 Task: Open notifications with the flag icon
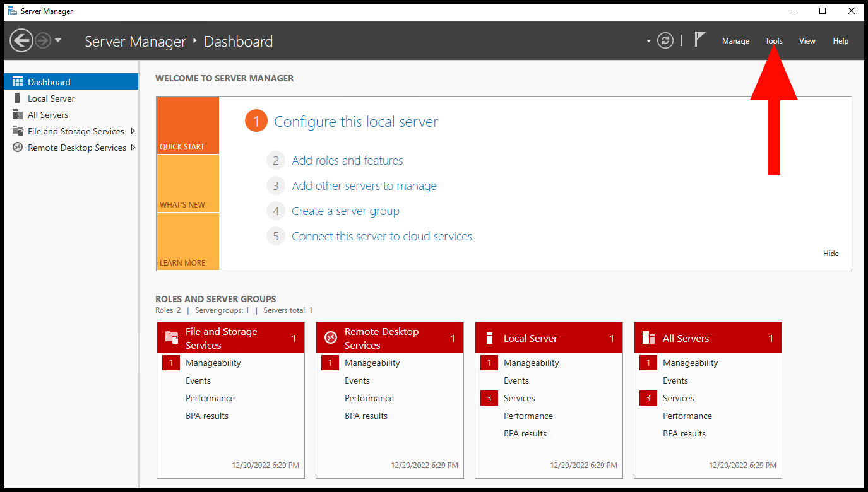(699, 40)
